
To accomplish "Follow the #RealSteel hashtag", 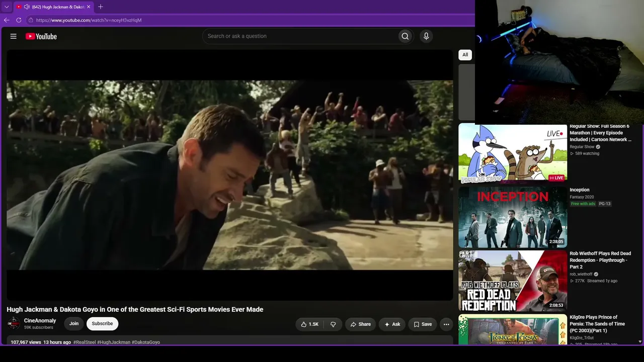I will coord(85,342).
